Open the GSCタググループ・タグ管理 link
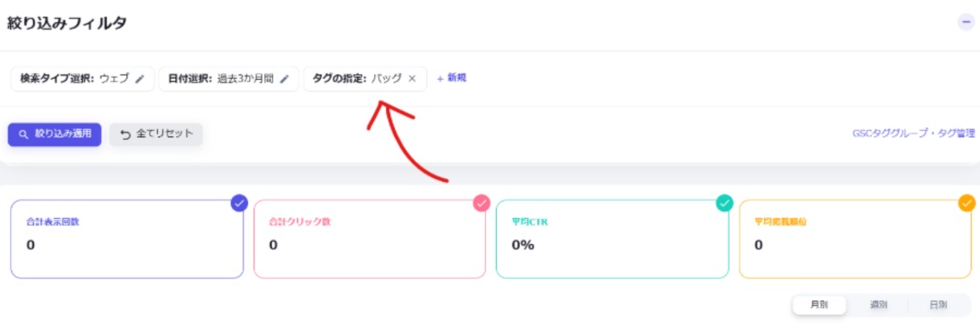This screenshot has width=980, height=324. point(913,133)
